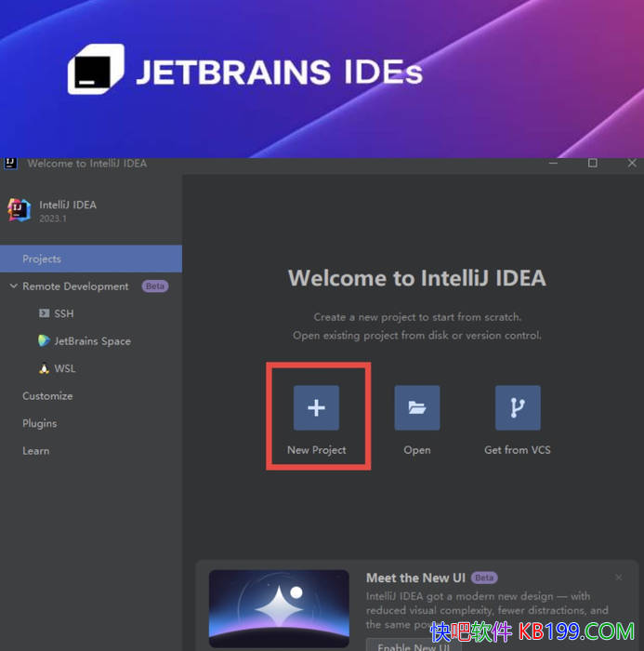
Task: Click the 'Meet the New UI' title
Action: click(x=415, y=578)
